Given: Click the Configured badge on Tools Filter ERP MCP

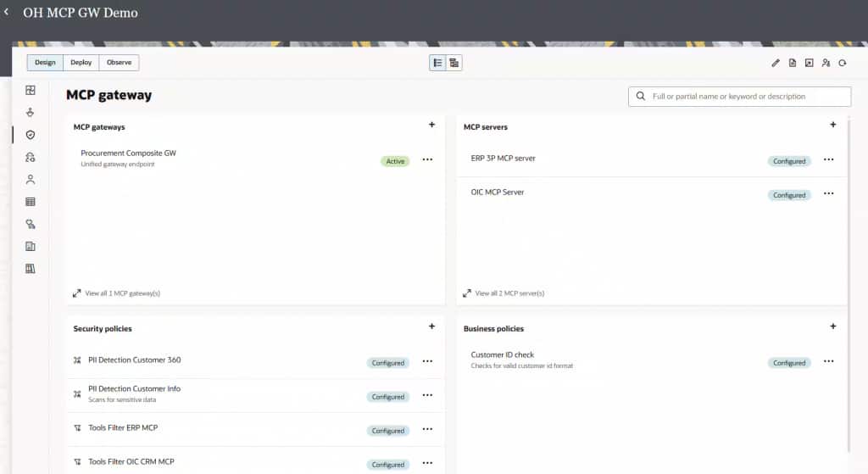Looking at the screenshot, I should 388,430.
